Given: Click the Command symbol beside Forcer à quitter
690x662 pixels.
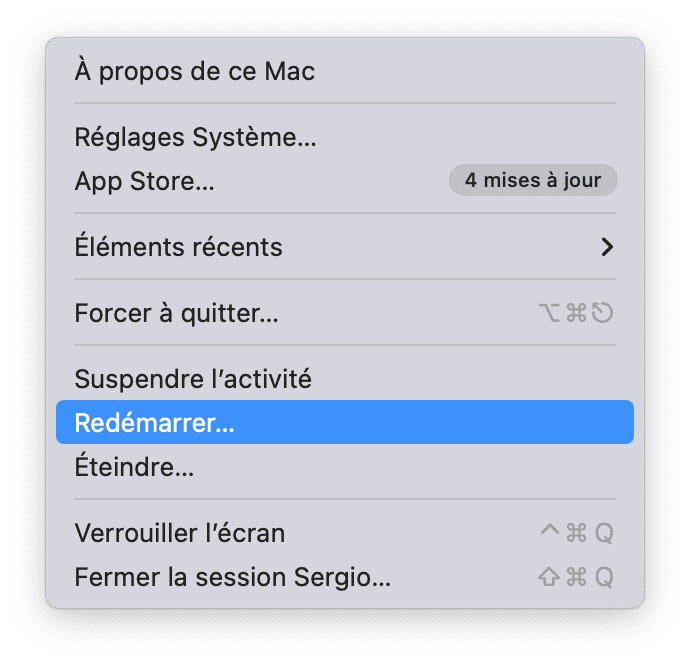Looking at the screenshot, I should [576, 314].
